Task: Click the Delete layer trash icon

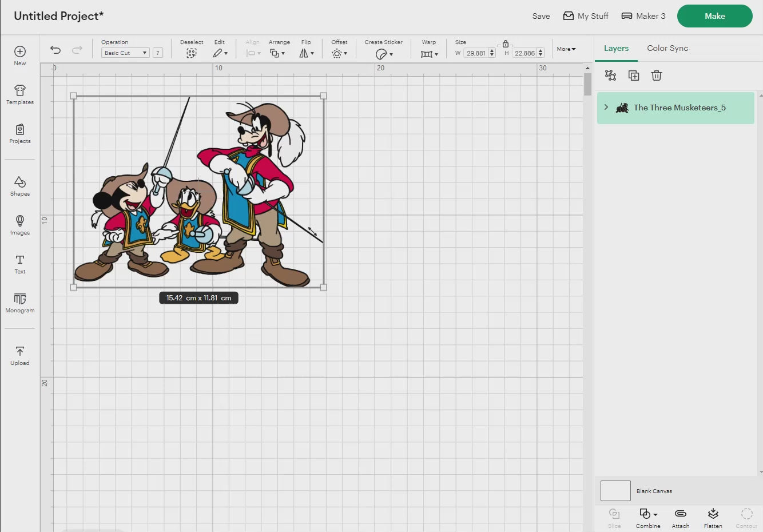Action: tap(657, 76)
